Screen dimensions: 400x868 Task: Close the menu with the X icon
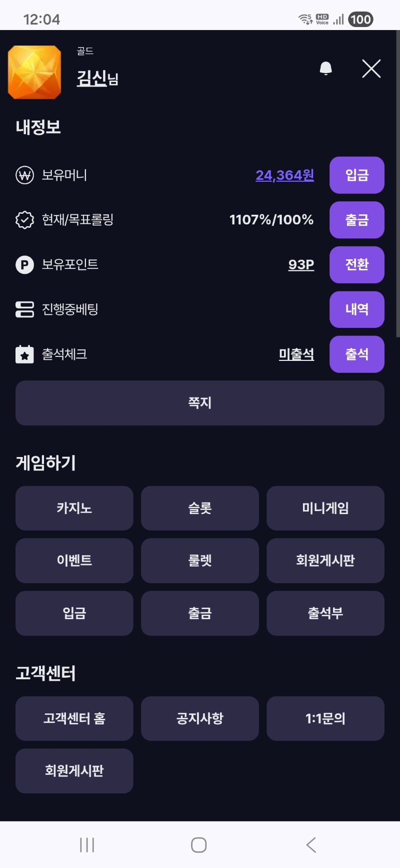[x=371, y=69]
